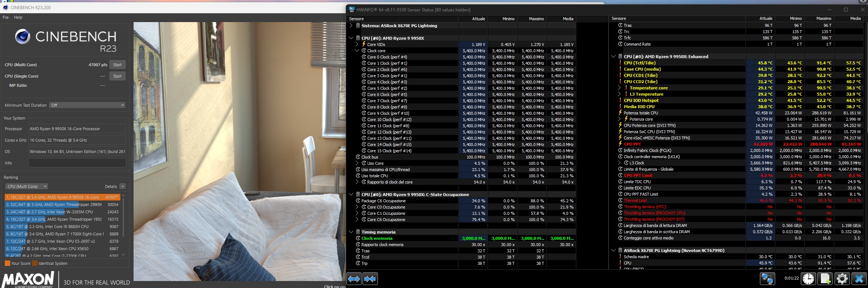This screenshot has height=288, width=868.
Task: Collapse the Timing memoria section
Action: click(x=351, y=232)
